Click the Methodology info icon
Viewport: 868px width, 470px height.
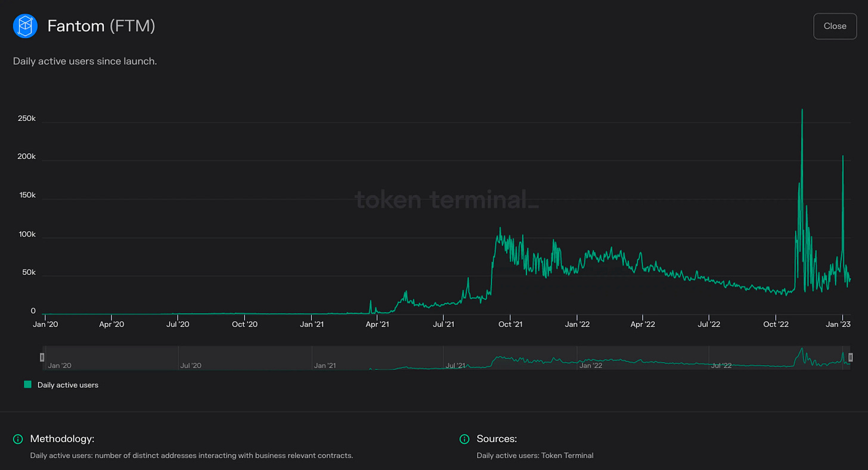pyautogui.click(x=18, y=439)
